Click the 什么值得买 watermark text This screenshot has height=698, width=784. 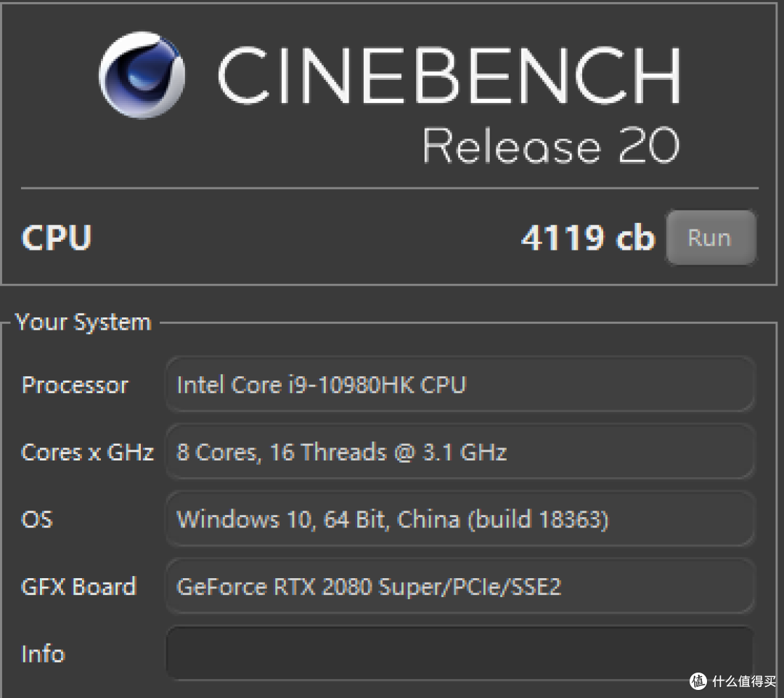(744, 681)
